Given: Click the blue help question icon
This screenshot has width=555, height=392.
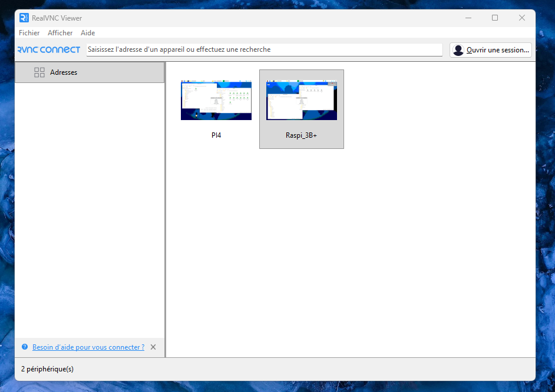Looking at the screenshot, I should point(25,347).
